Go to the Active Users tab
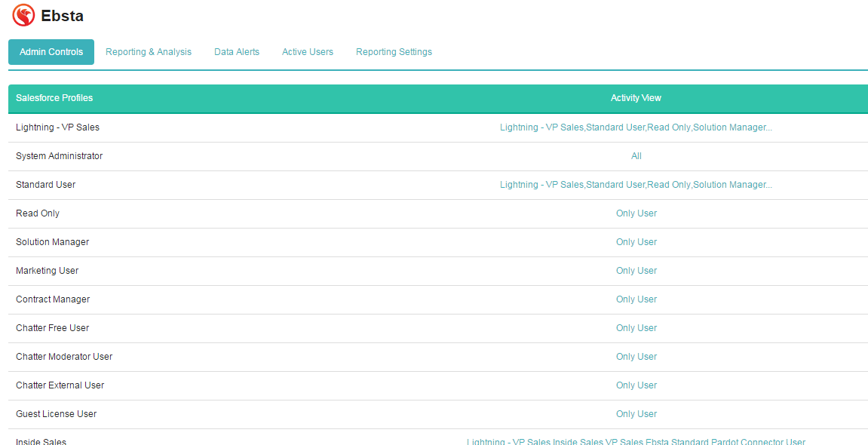868x445 pixels. [x=308, y=52]
